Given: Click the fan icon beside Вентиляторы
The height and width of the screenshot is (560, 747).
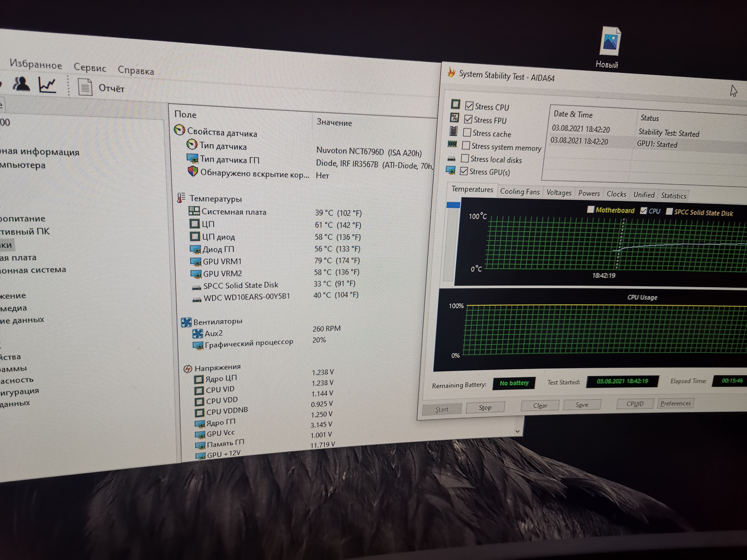Looking at the screenshot, I should click(x=186, y=322).
